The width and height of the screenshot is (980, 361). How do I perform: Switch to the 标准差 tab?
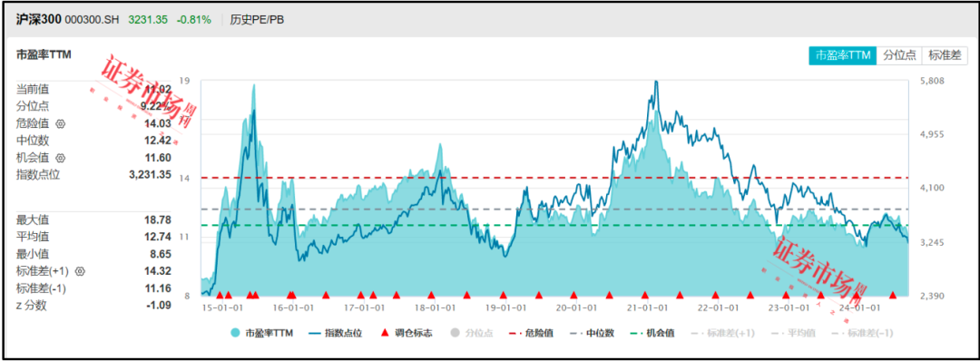pyautogui.click(x=945, y=55)
